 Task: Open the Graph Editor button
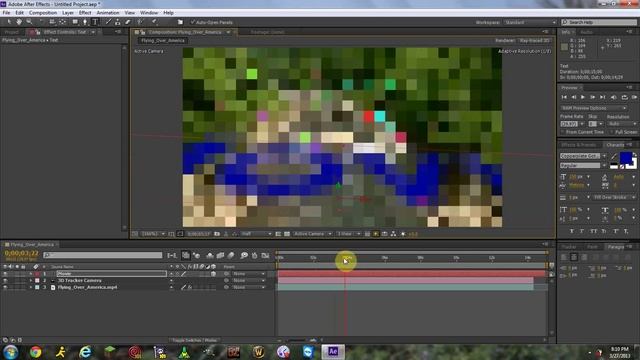[x=265, y=256]
